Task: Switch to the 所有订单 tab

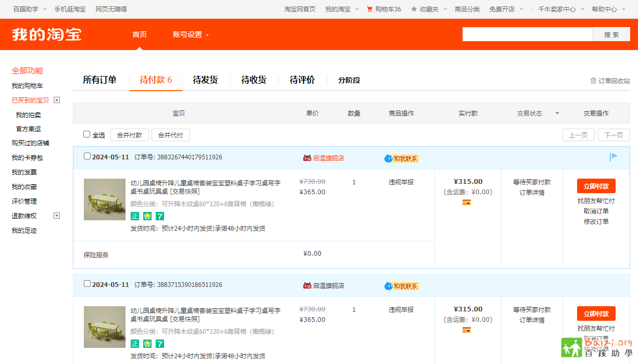Action: 99,80
